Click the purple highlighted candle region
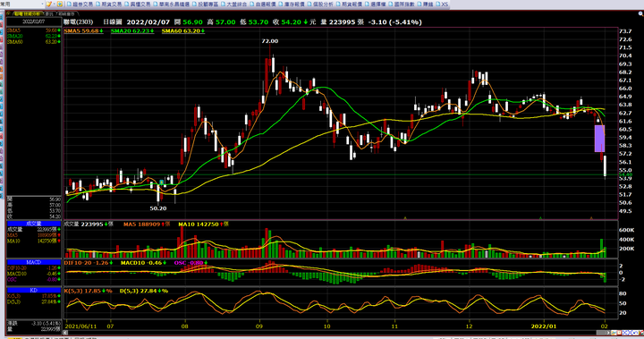 tap(599, 139)
